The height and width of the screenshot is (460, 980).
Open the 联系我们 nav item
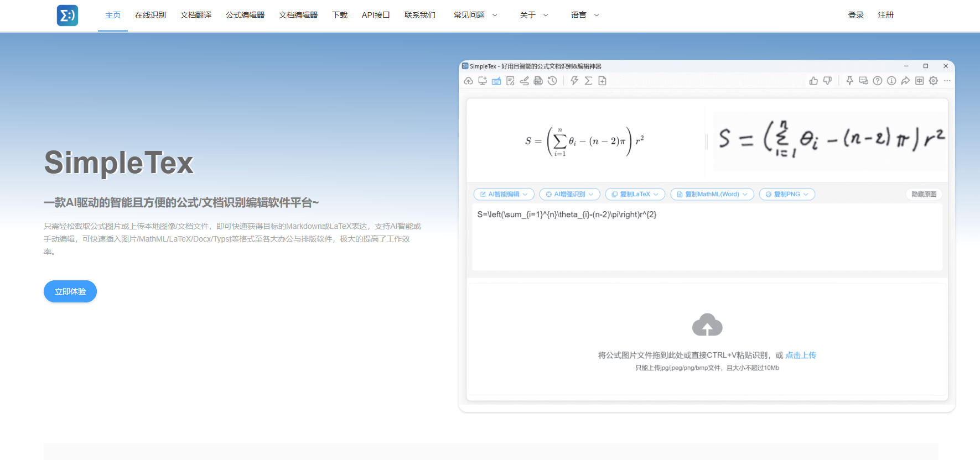420,15
